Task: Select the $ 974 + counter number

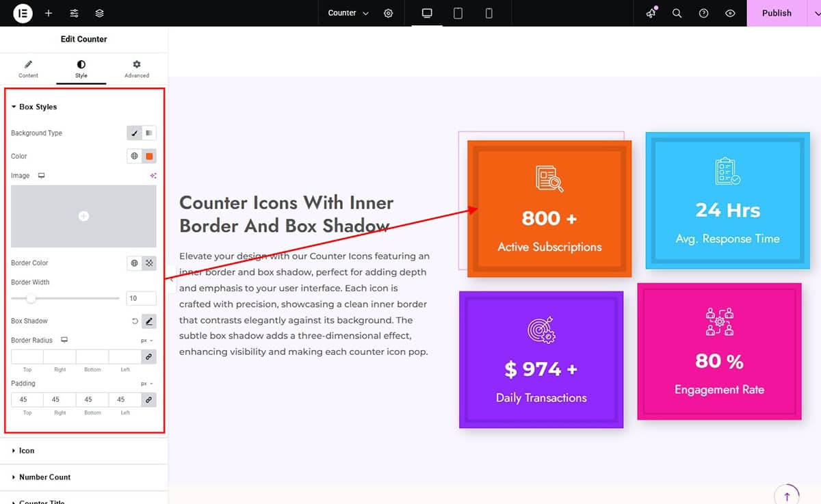Action: point(541,369)
